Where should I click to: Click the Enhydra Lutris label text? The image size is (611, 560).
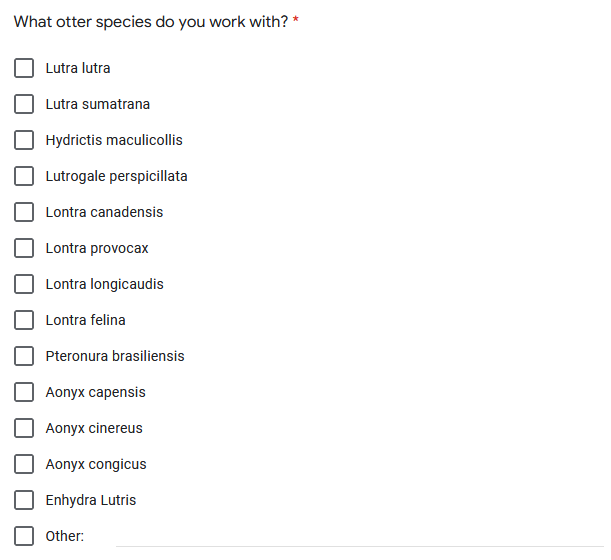coord(91,501)
